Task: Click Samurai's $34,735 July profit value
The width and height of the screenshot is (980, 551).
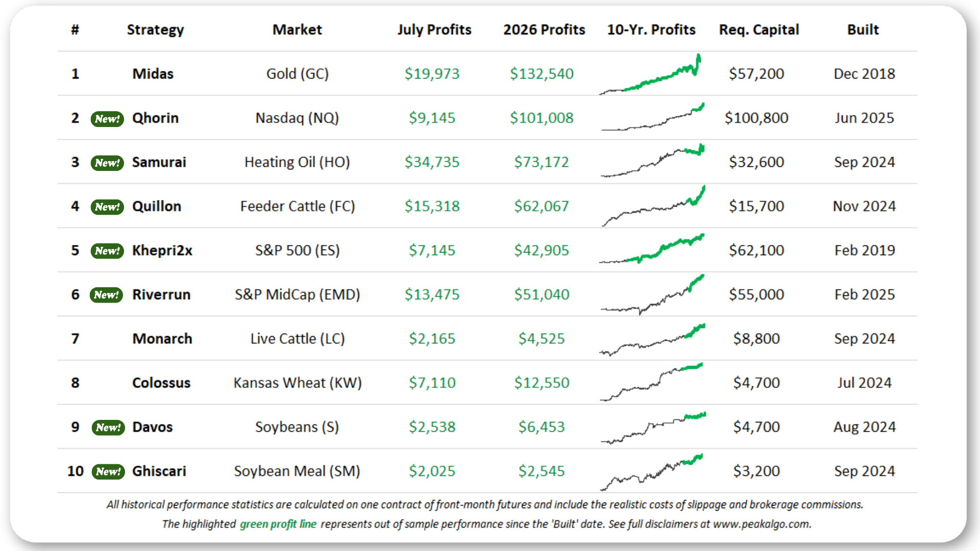Action: coord(432,162)
